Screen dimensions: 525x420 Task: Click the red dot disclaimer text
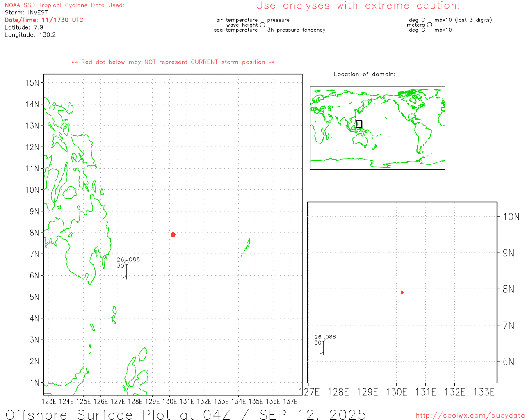tap(173, 62)
